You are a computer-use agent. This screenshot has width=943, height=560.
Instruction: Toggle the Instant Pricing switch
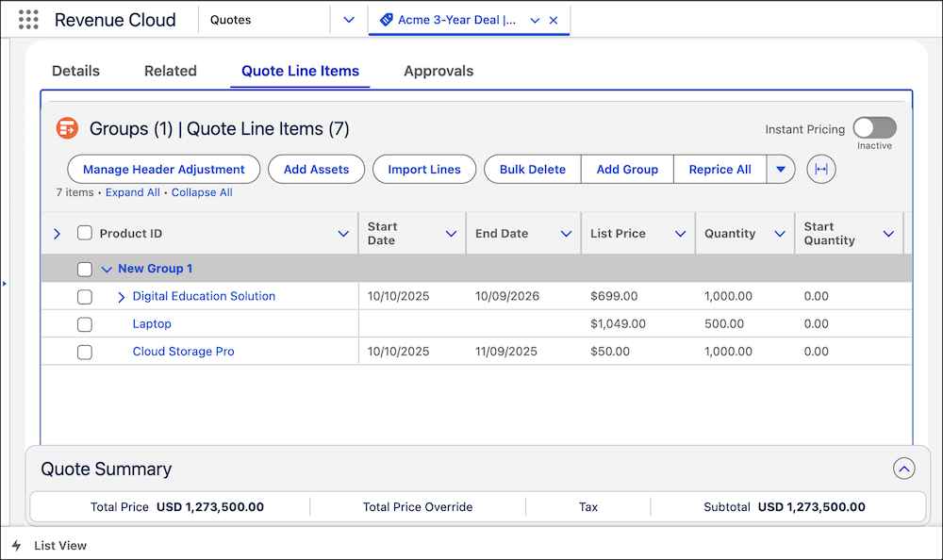click(874, 127)
